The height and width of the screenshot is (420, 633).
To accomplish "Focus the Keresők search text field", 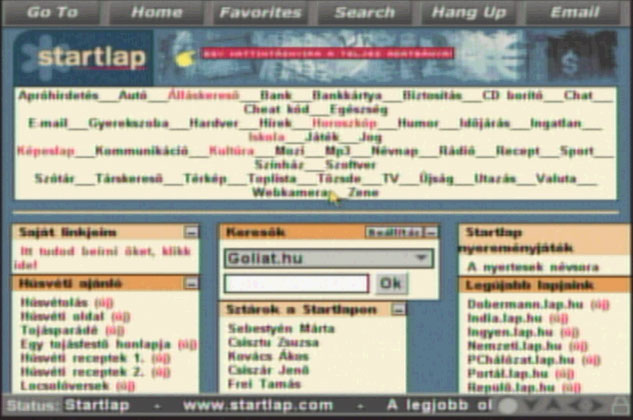I will [296, 284].
